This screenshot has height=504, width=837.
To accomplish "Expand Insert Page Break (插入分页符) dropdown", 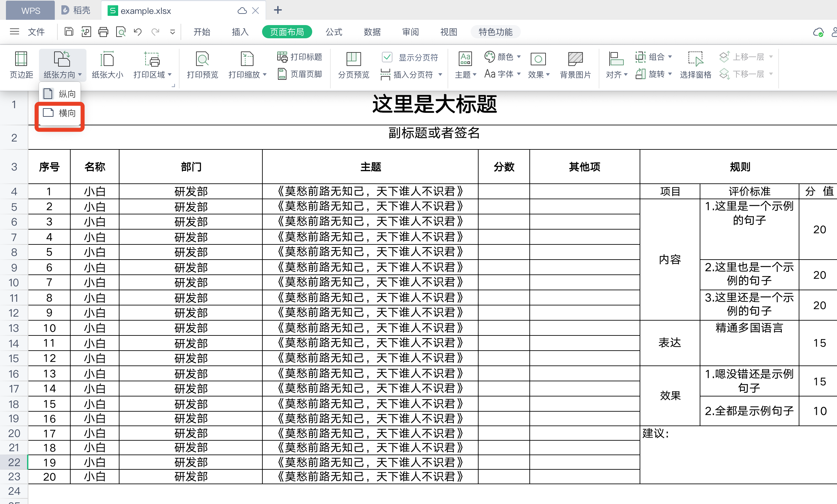I will (x=440, y=75).
